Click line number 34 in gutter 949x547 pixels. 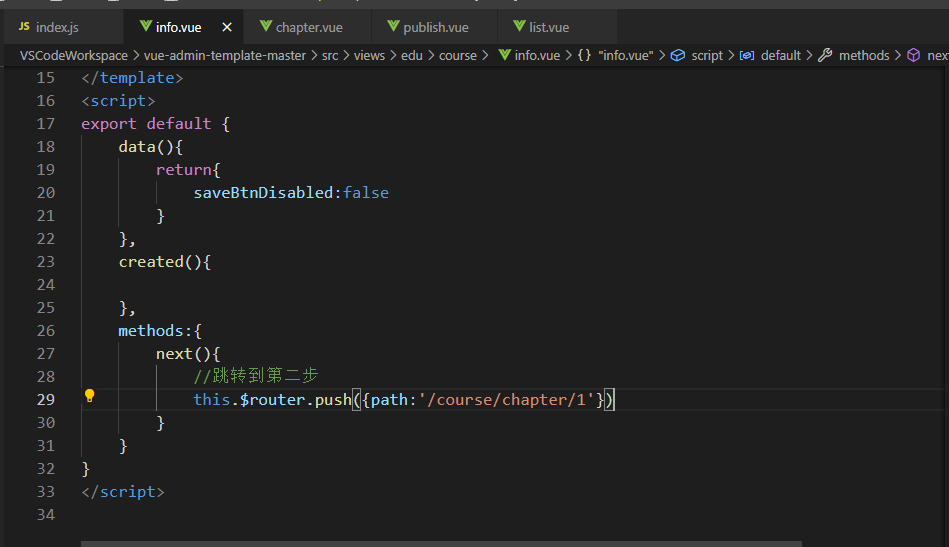(45, 515)
